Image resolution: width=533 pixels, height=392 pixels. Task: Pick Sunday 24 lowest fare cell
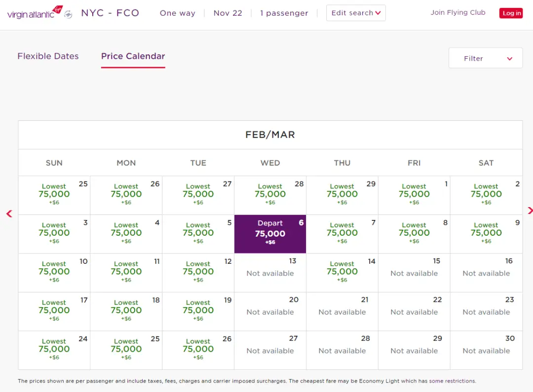[54, 350]
